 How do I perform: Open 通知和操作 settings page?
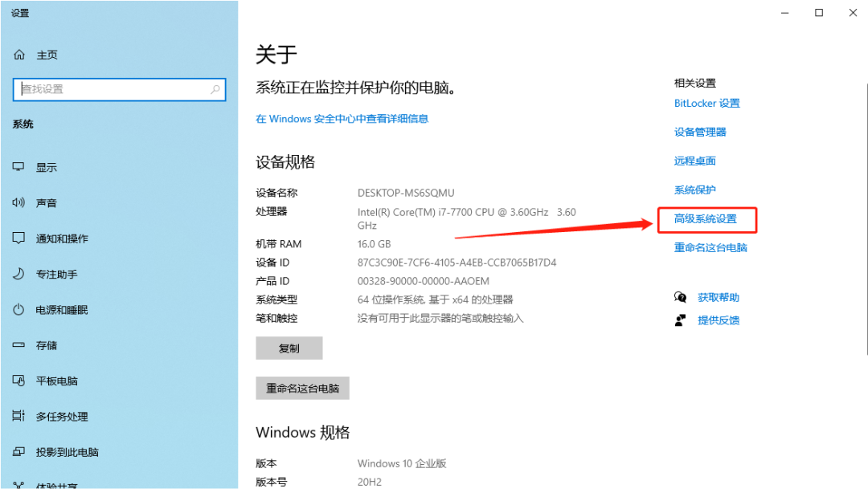pyautogui.click(x=62, y=239)
